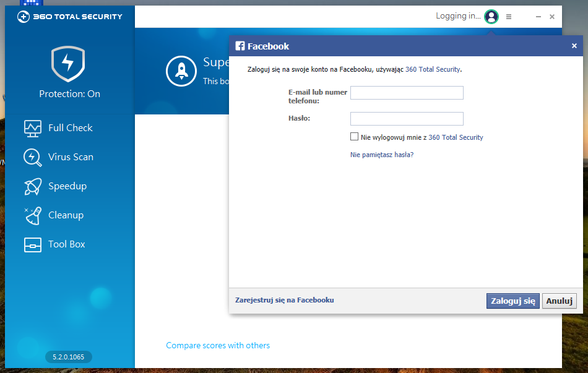Image resolution: width=588 pixels, height=373 pixels.
Task: Select the Speedup menu label
Action: click(67, 186)
